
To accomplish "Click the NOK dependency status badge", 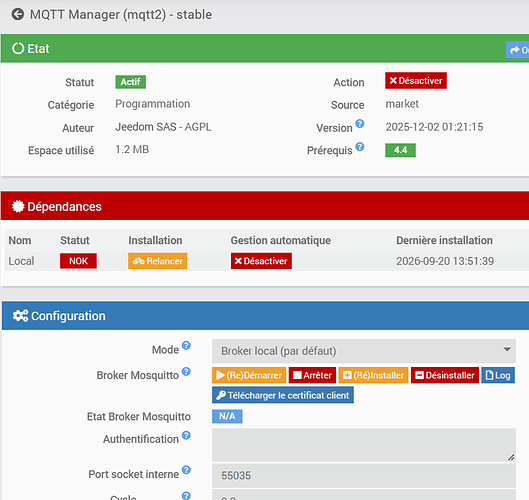I will coord(78,261).
